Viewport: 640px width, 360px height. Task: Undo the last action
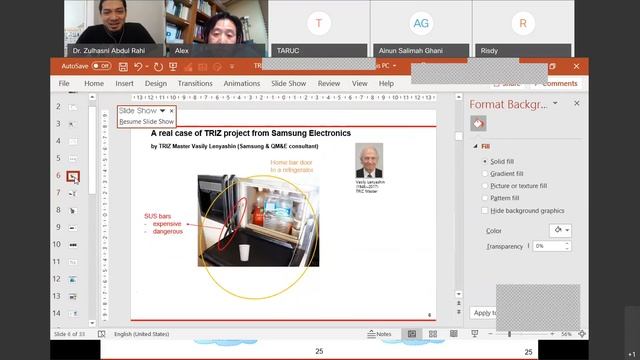pyautogui.click(x=138, y=66)
